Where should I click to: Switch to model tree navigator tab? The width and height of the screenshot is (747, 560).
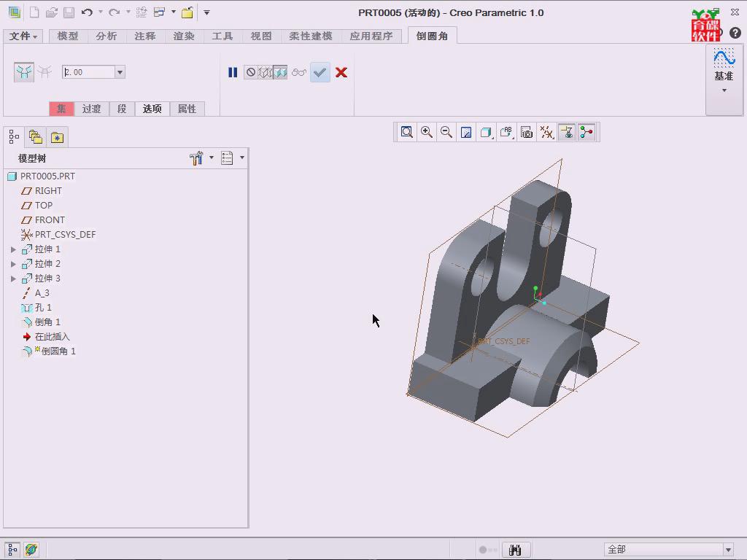pyautogui.click(x=14, y=137)
